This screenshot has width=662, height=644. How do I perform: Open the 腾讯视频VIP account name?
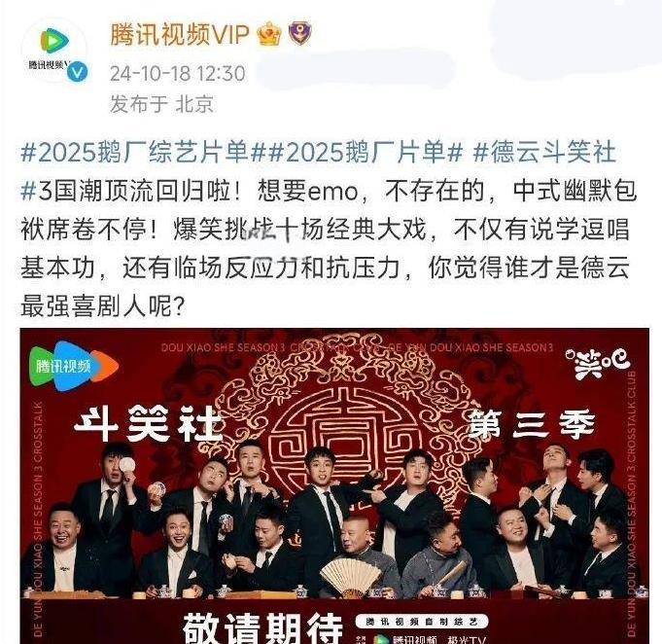click(180, 34)
